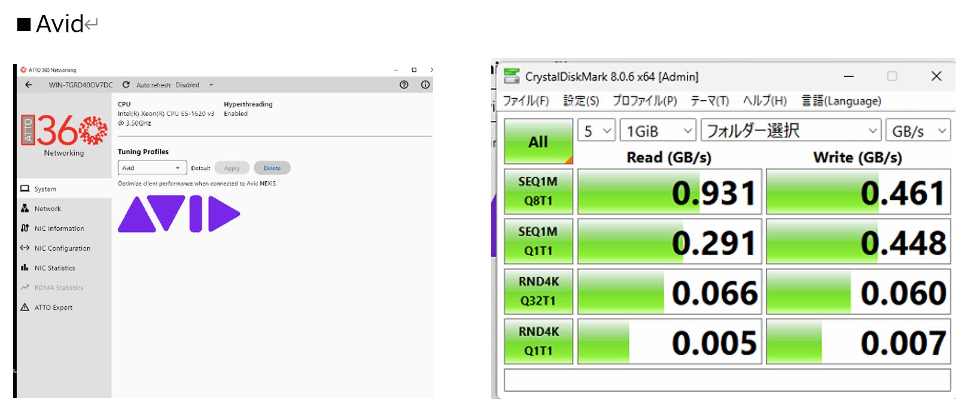Viewport: 980px width, 408px height.
Task: Maximize the ATTO 360 Networking window
Action: point(414,70)
